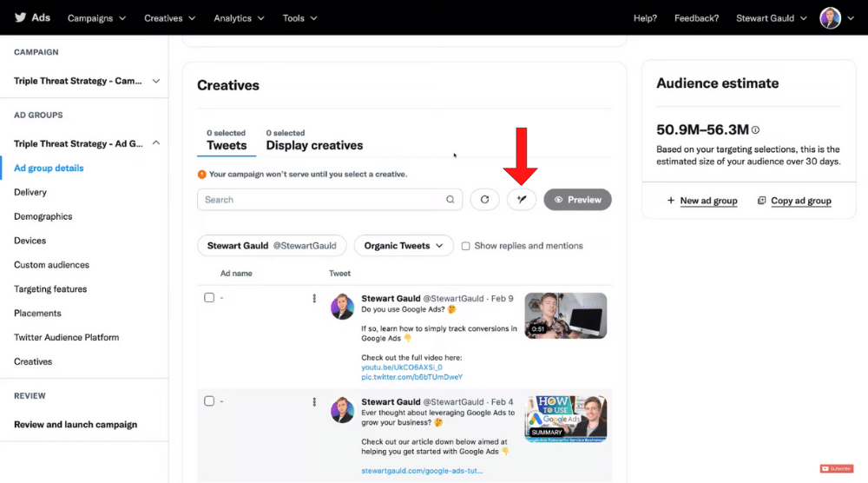868x483 pixels.
Task: Click the audience estimate info icon
Action: coord(755,129)
